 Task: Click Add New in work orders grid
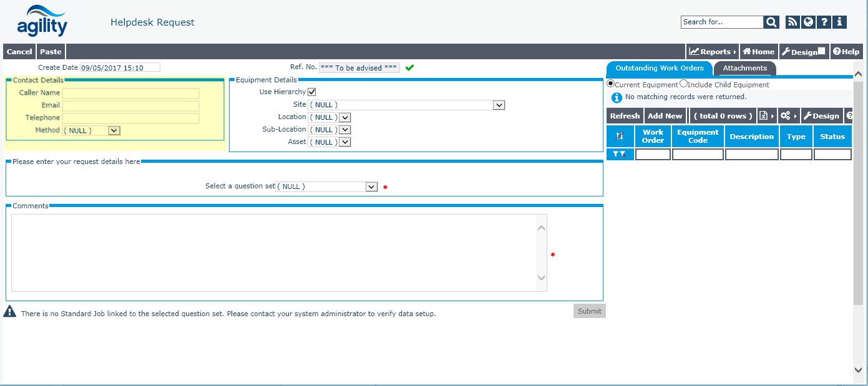coord(665,116)
